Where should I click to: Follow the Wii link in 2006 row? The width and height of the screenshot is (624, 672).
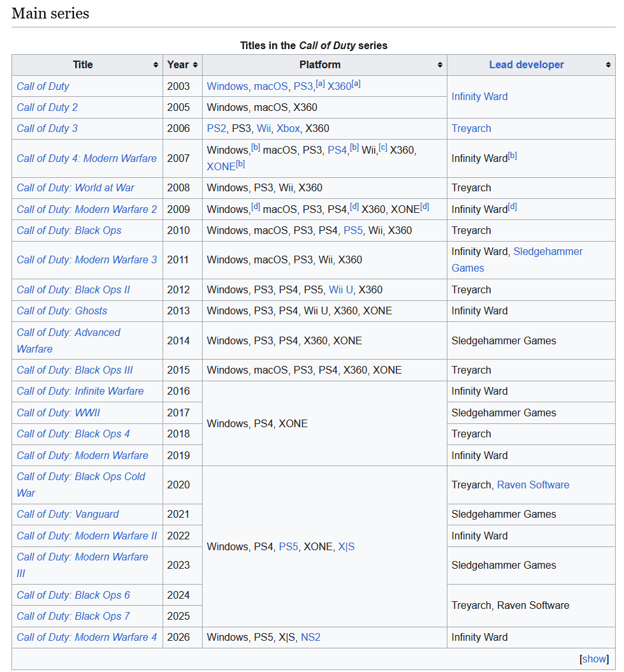[x=264, y=128]
